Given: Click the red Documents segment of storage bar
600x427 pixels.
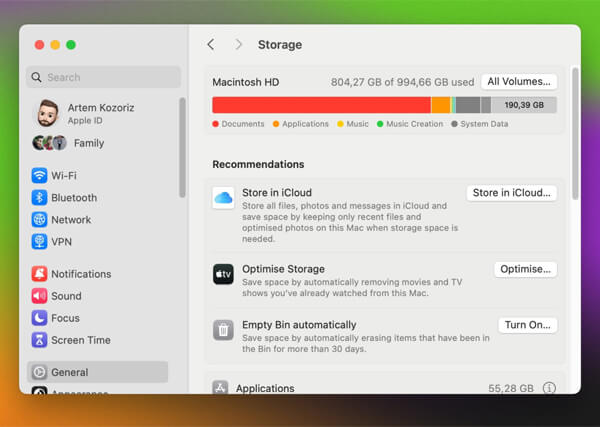Looking at the screenshot, I should click(x=321, y=105).
